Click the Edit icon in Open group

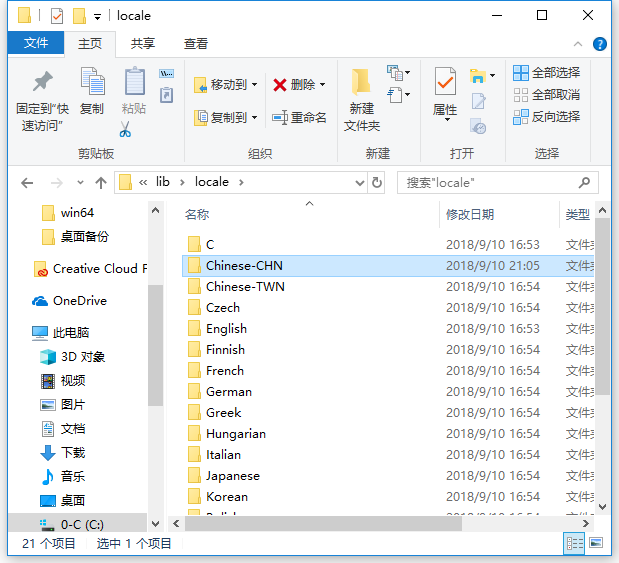point(478,101)
